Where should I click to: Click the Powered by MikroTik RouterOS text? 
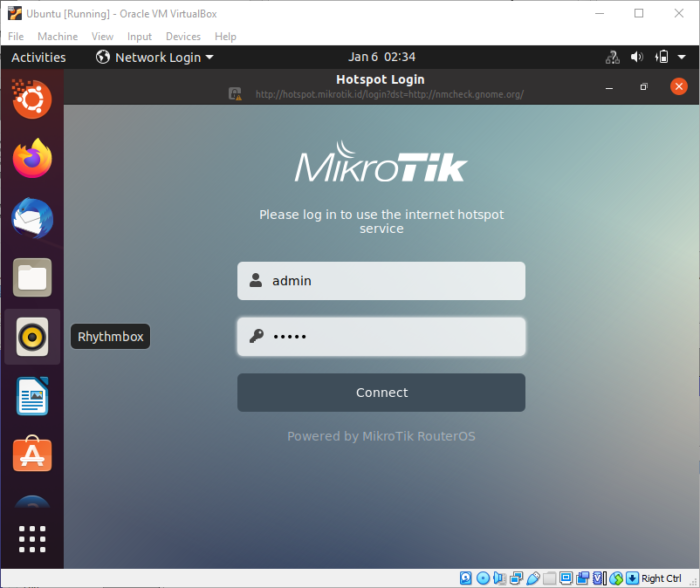click(x=381, y=436)
